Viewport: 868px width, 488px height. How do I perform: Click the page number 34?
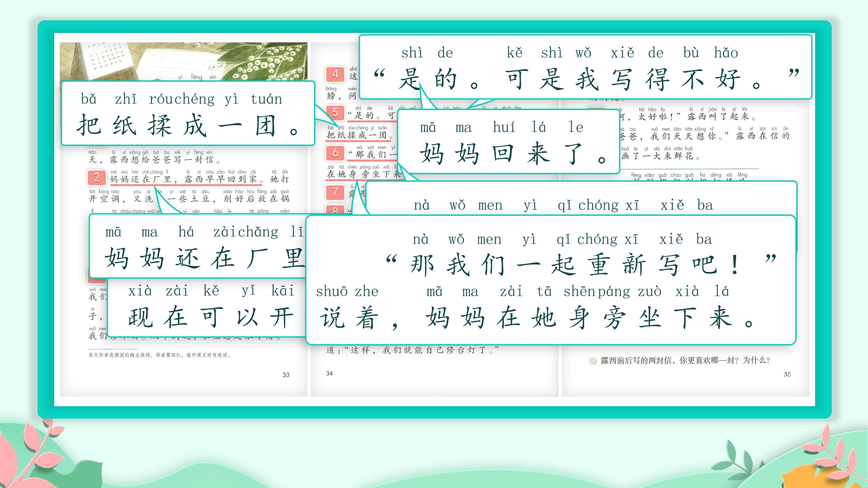coord(329,373)
